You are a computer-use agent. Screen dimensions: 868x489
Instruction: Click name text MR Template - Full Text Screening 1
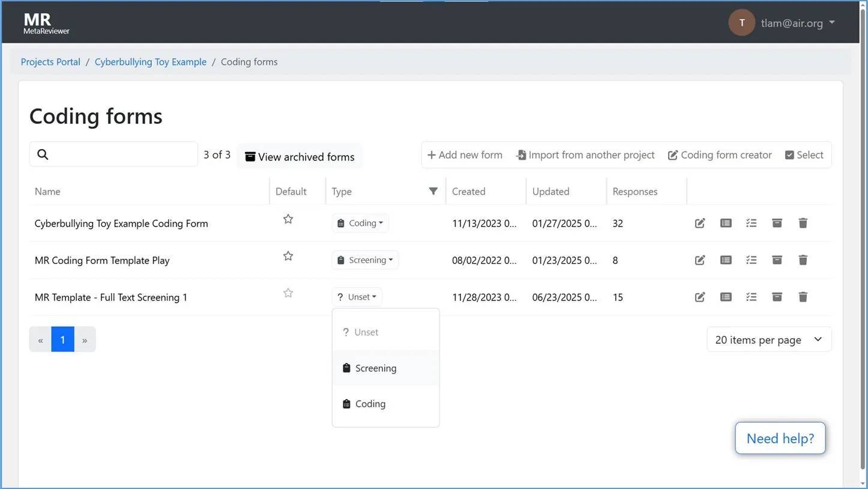coord(111,297)
